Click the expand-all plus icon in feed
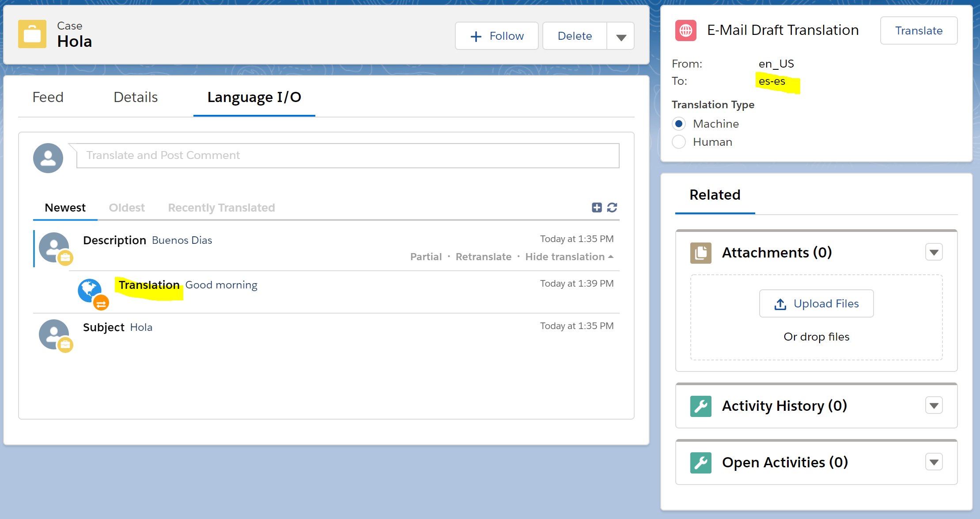 [x=597, y=208]
